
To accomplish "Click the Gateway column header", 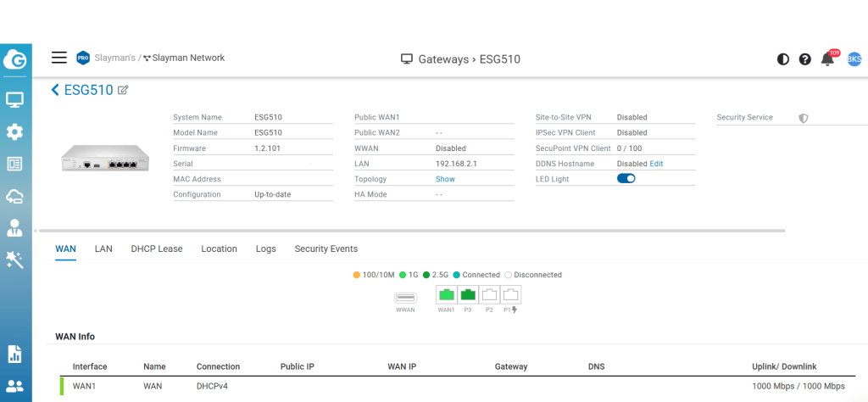I will pos(511,366).
